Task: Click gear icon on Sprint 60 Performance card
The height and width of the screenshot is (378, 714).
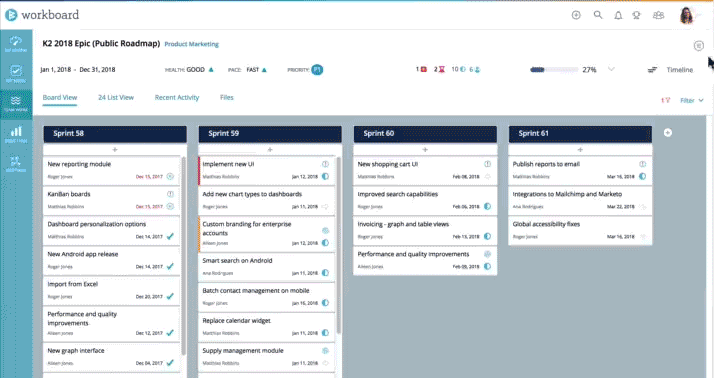Action: click(x=487, y=254)
